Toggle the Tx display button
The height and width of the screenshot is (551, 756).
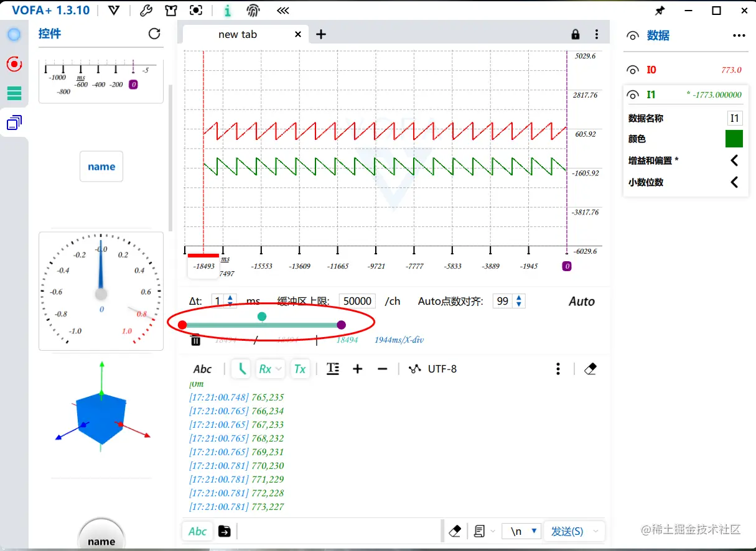click(300, 369)
